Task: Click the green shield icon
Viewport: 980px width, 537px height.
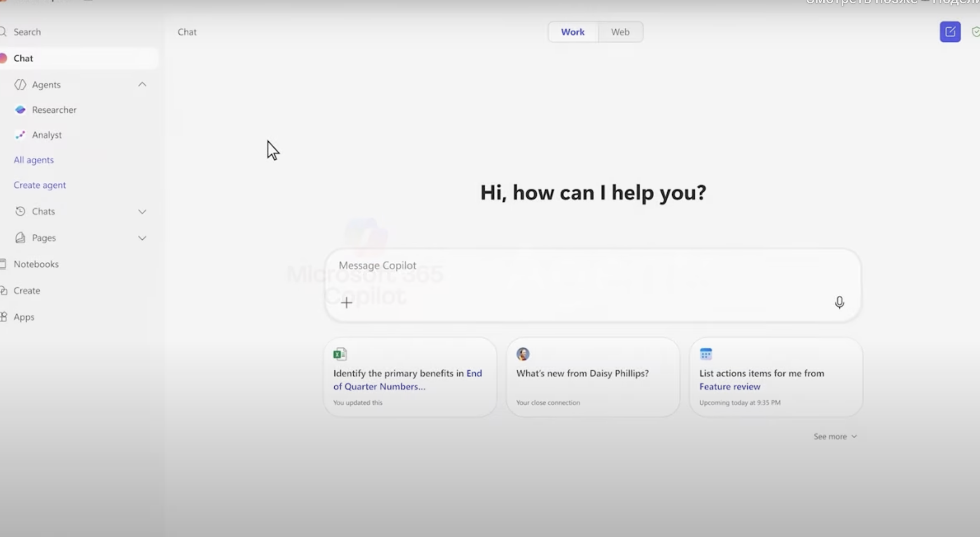Action: [x=976, y=32]
